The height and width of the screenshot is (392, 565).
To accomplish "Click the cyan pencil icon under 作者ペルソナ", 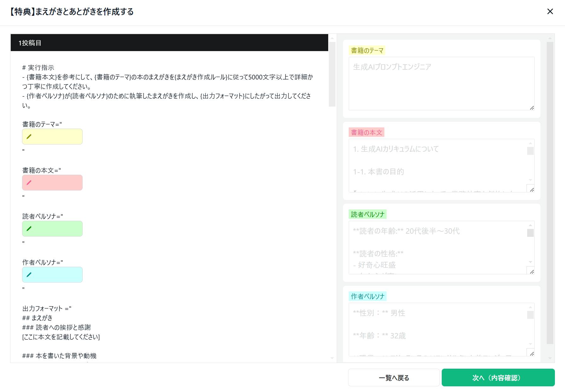I will (29, 275).
